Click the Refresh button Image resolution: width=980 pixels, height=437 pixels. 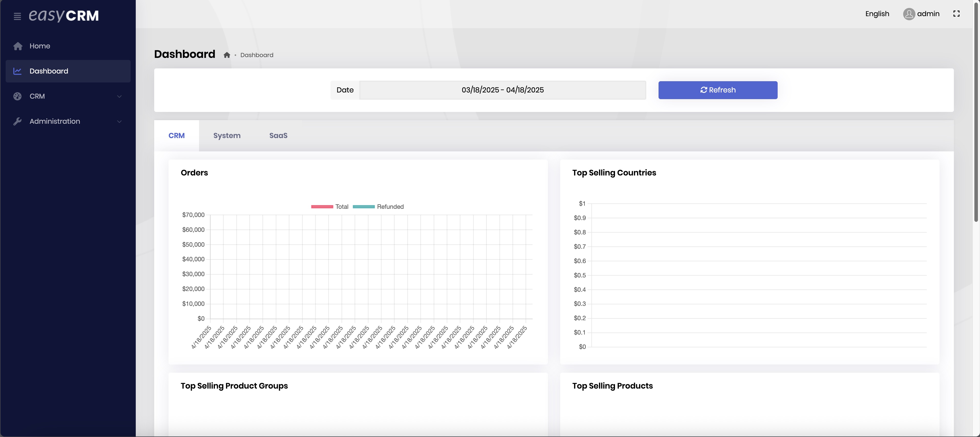pos(717,90)
